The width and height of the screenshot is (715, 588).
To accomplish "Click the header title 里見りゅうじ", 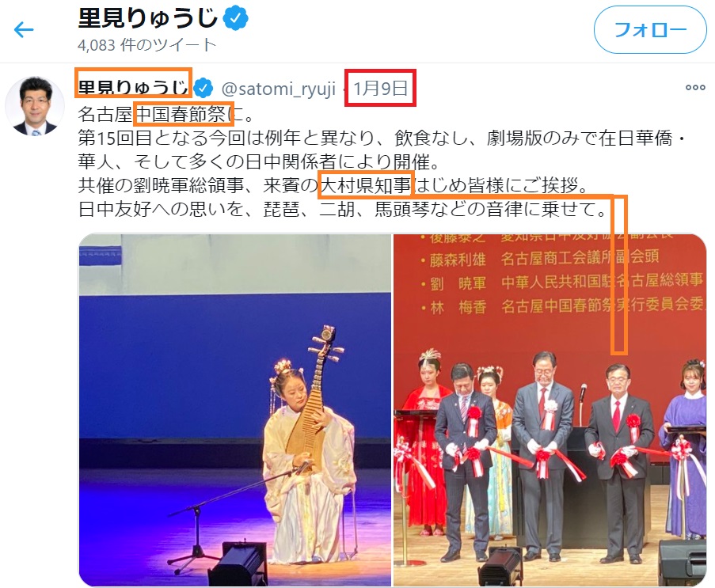I will pyautogui.click(x=148, y=19).
